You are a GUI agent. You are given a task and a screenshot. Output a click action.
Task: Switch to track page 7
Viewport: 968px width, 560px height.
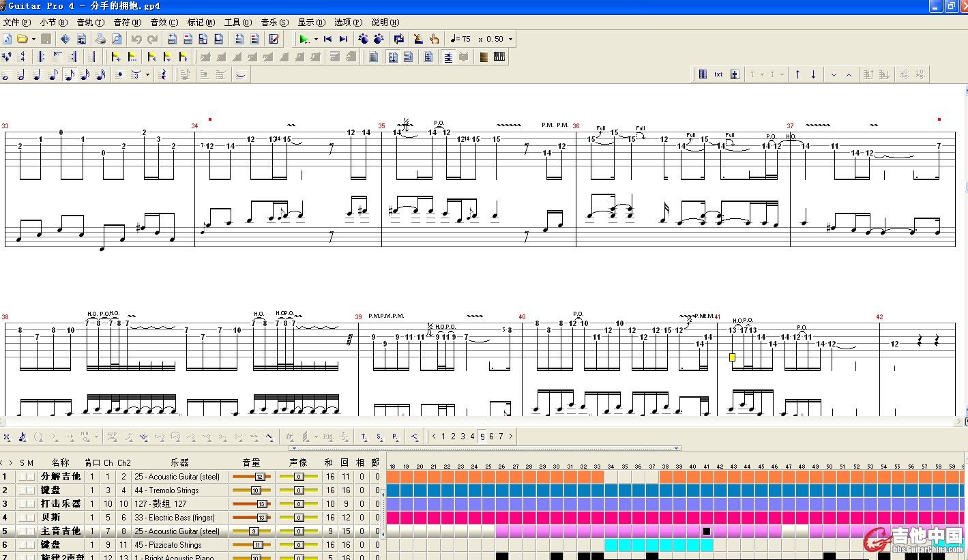501,437
